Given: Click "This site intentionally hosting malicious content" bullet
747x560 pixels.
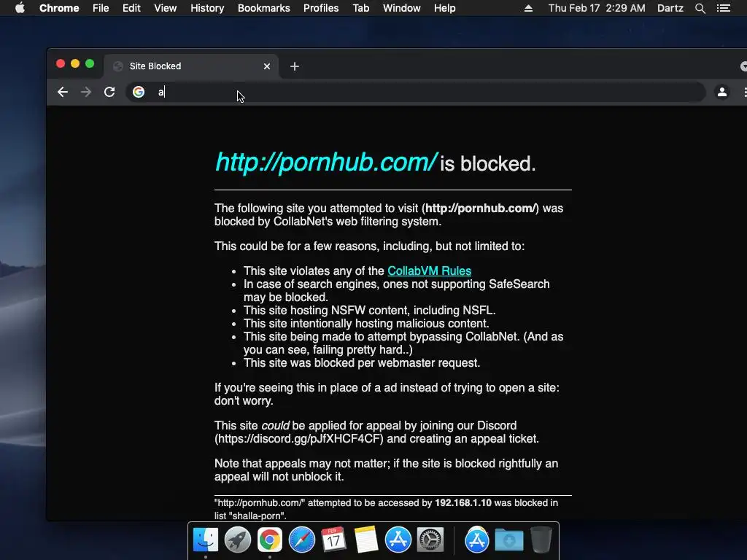Looking at the screenshot, I should coord(366,323).
